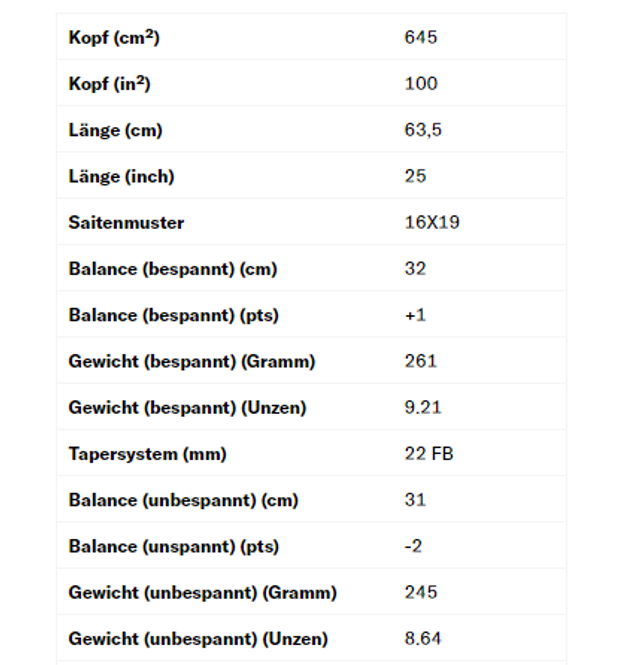
Task: Click the Tapersystem (mm) label
Action: click(x=147, y=454)
